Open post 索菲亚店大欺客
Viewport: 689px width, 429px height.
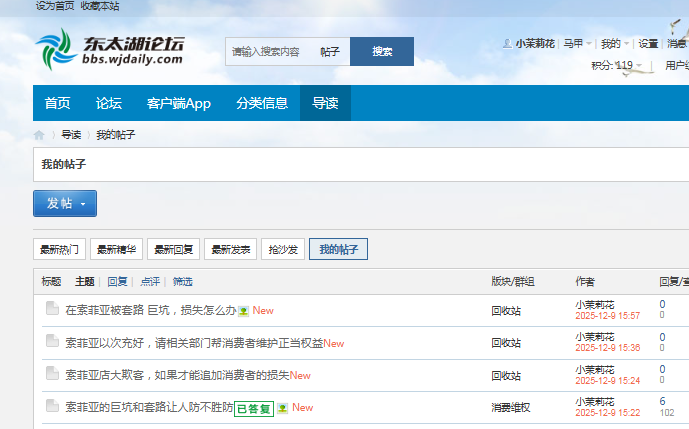[x=177, y=375]
